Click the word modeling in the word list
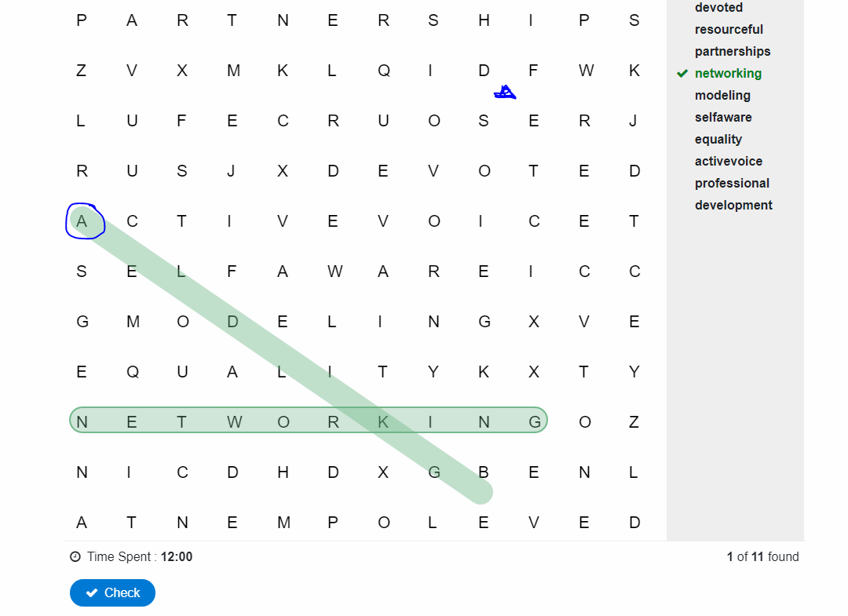 [x=722, y=96]
